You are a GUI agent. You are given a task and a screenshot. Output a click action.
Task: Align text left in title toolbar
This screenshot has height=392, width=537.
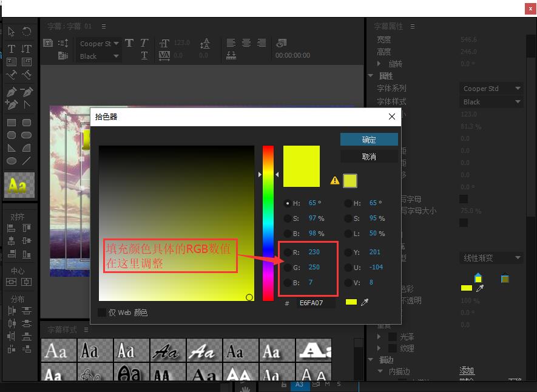pos(231,43)
